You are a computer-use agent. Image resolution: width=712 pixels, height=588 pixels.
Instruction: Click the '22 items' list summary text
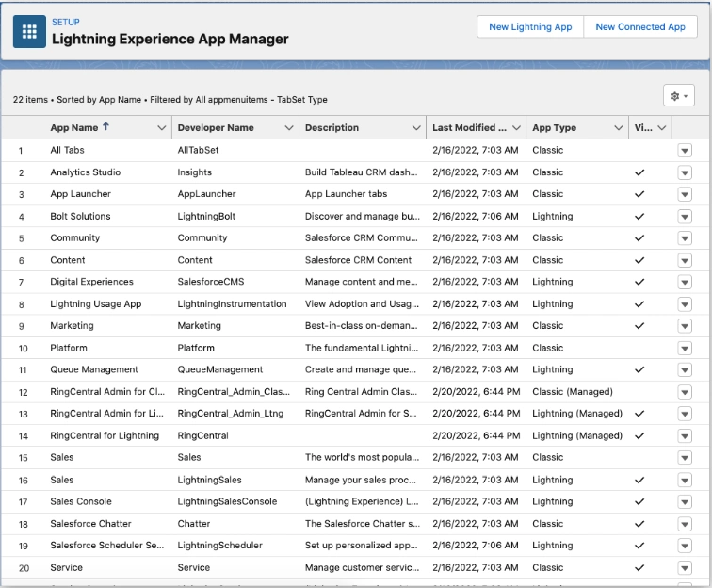point(30,100)
